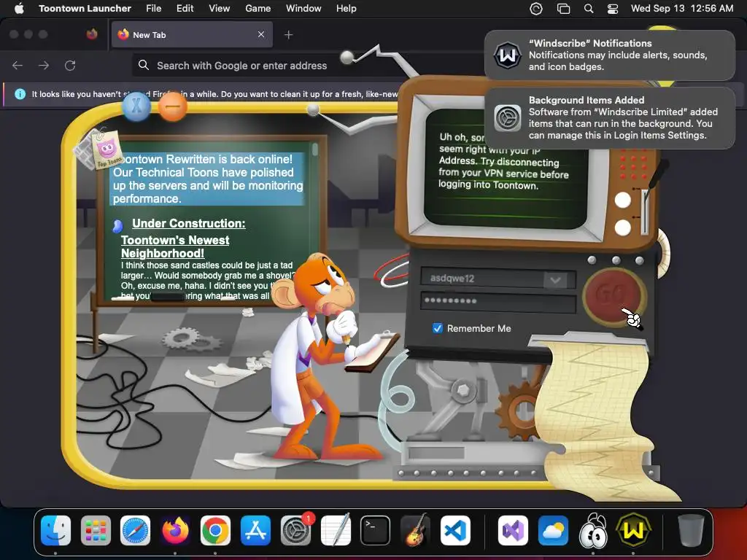Open the Apple menu
This screenshot has height=560, width=747.
point(19,8)
